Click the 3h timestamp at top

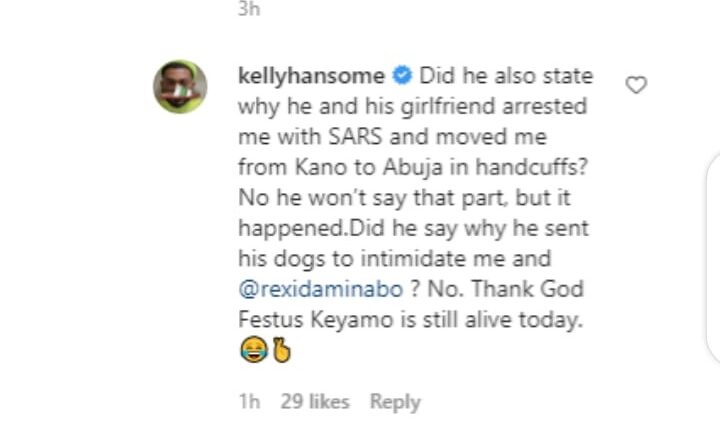249,8
